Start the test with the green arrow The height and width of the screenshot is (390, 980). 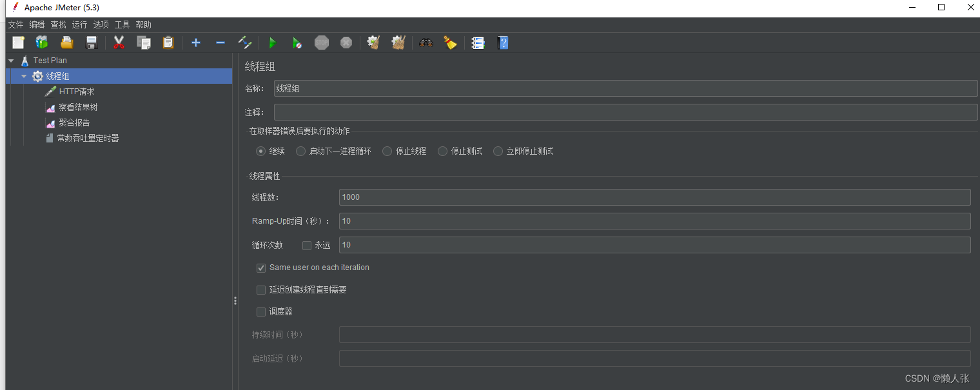click(272, 43)
